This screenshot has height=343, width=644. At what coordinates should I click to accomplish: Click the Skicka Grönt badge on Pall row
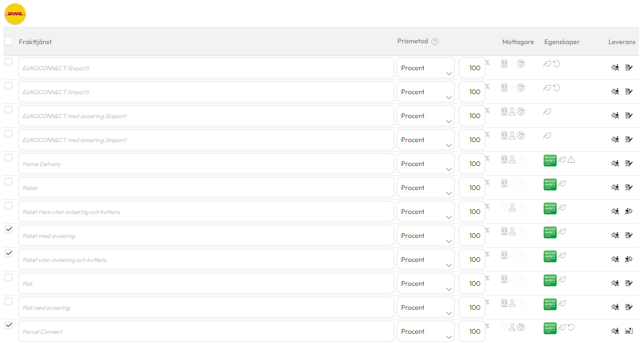pyautogui.click(x=550, y=280)
